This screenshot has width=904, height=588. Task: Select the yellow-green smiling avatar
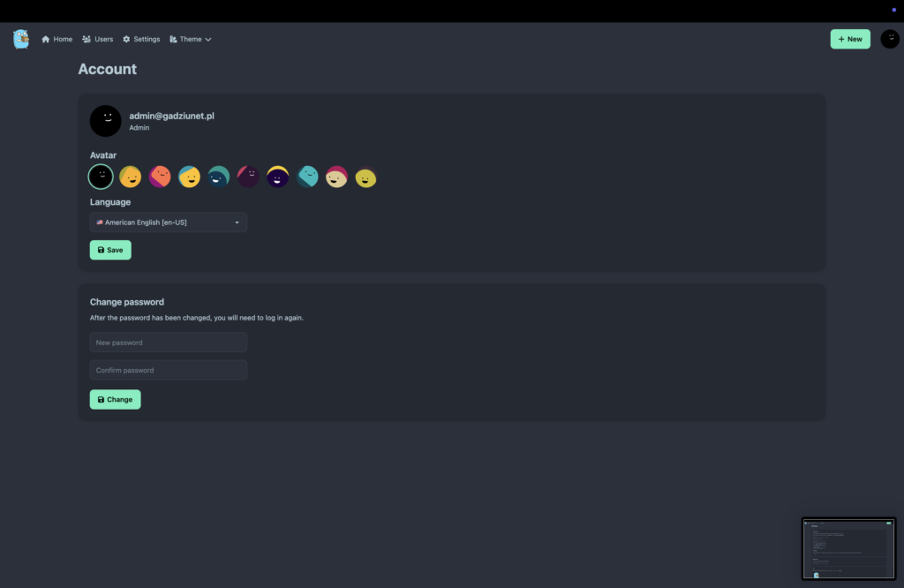click(366, 177)
